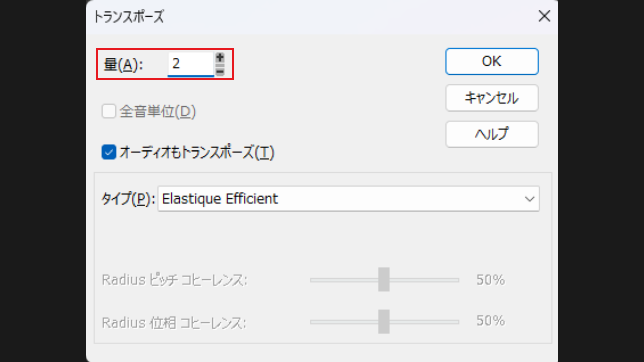The image size is (644, 362).
Task: Confirm transpose settings with OK
Action: [491, 61]
